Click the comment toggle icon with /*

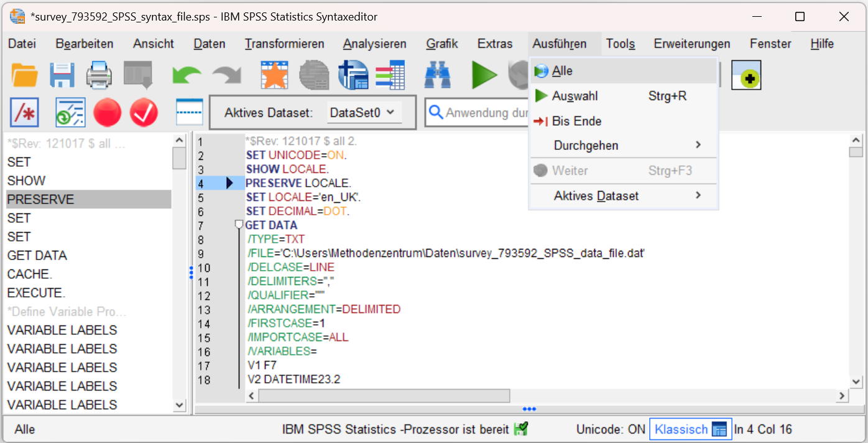coord(25,113)
